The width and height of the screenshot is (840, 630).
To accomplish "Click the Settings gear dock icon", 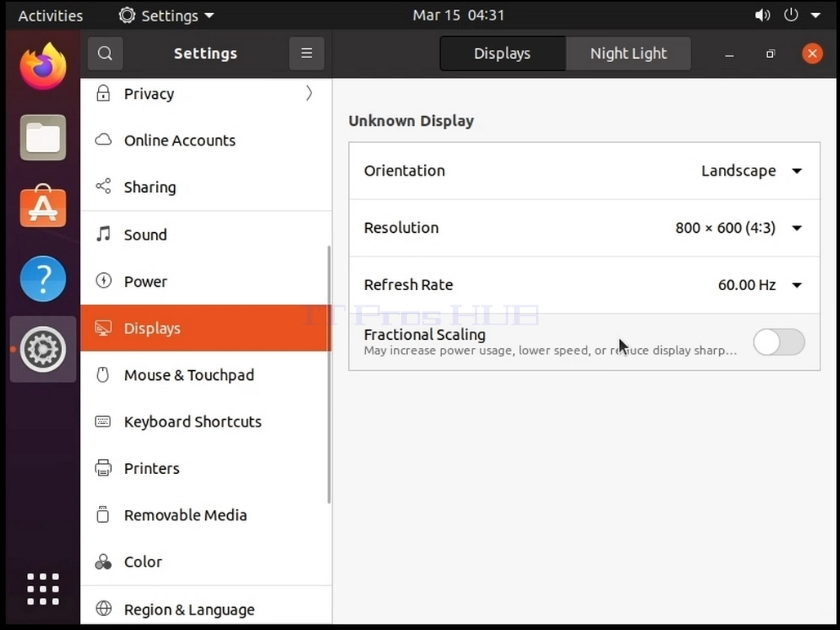I will click(42, 349).
